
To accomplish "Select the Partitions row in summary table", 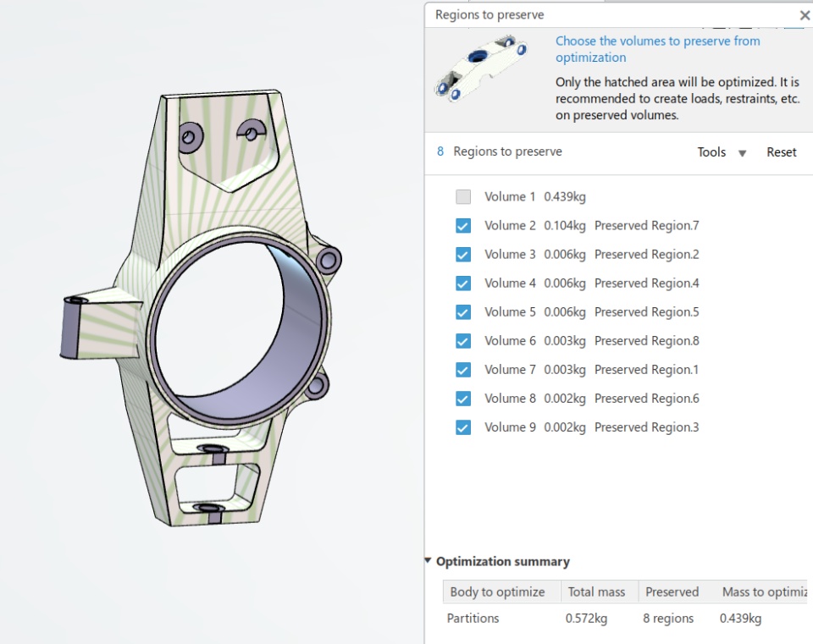I will [473, 619].
